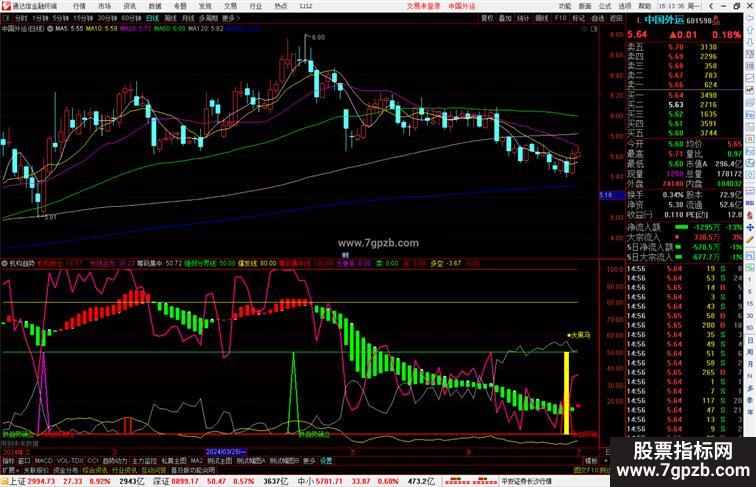Open the 行业资讯 tab
This screenshot has width=756, height=487.
point(124,470)
